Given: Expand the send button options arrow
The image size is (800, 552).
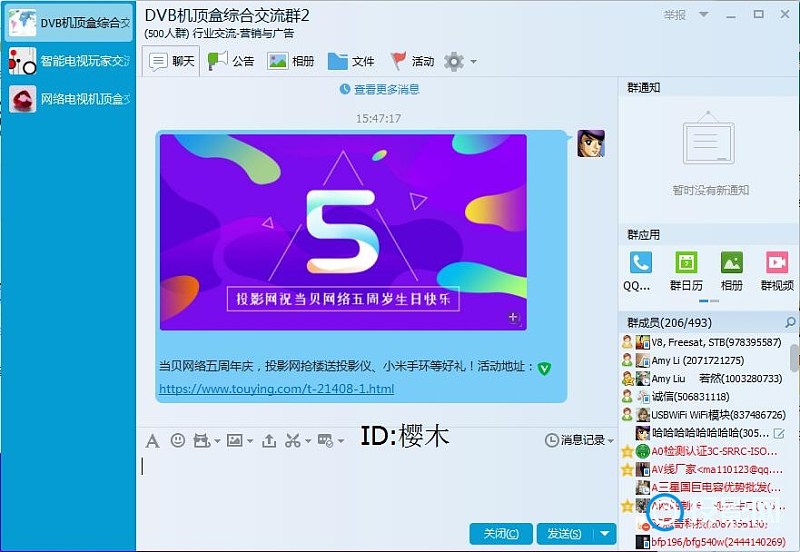Looking at the screenshot, I should (x=605, y=534).
